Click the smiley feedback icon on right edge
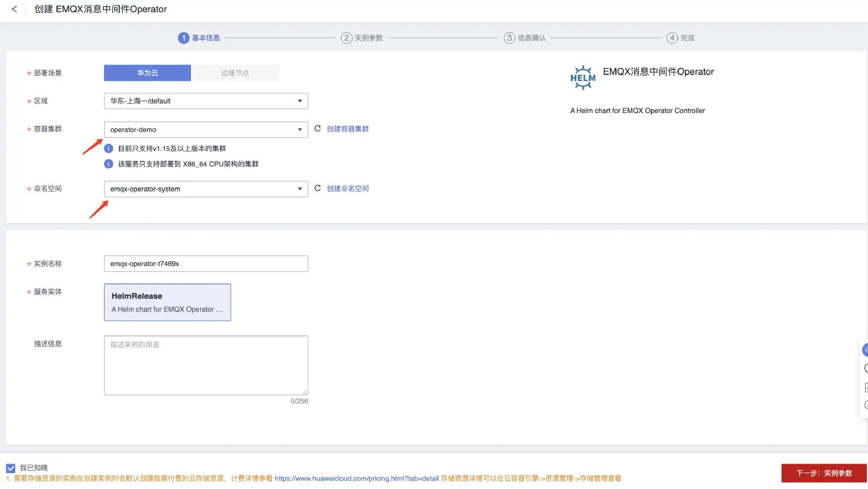 (x=865, y=405)
